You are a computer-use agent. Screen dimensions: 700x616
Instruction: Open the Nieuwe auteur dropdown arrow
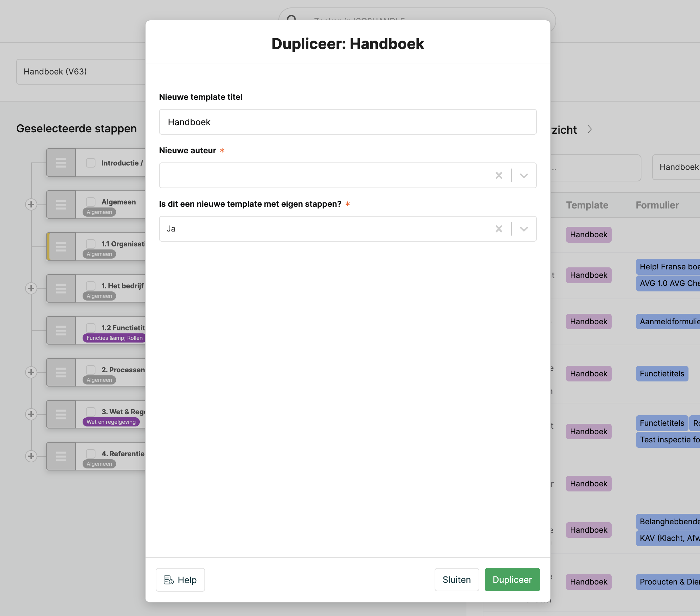click(x=524, y=175)
